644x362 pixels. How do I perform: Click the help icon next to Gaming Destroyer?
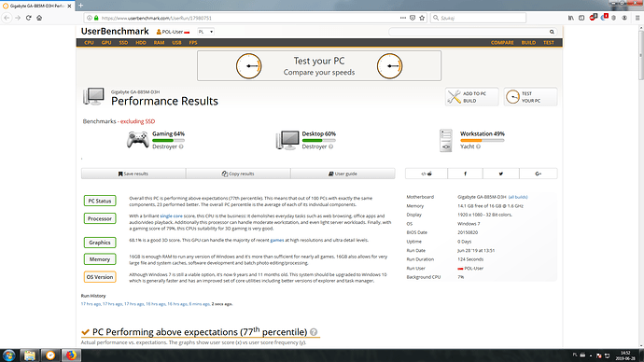[x=181, y=146]
